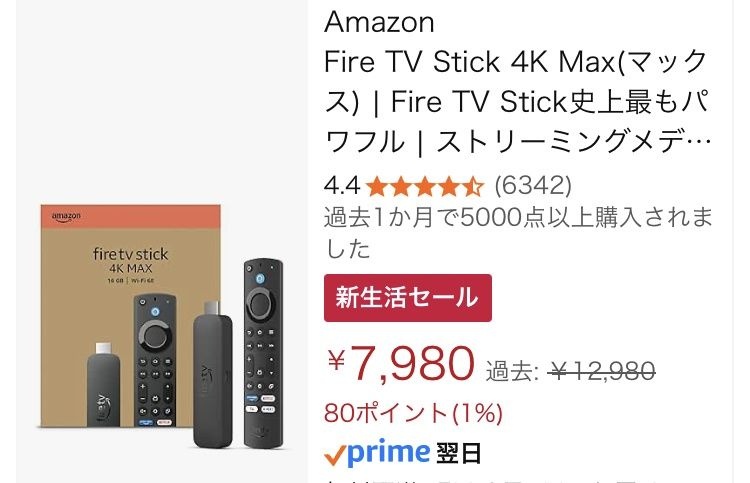Open the product image thumbnail

coord(162,242)
